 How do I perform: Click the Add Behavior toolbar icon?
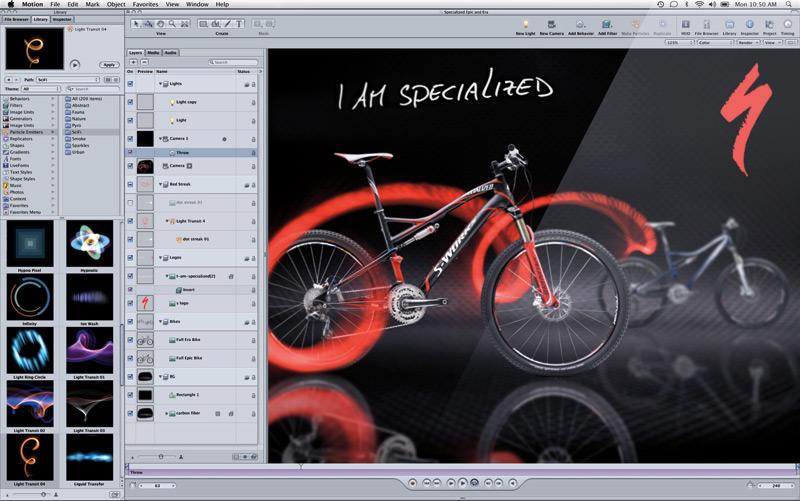tap(580, 24)
